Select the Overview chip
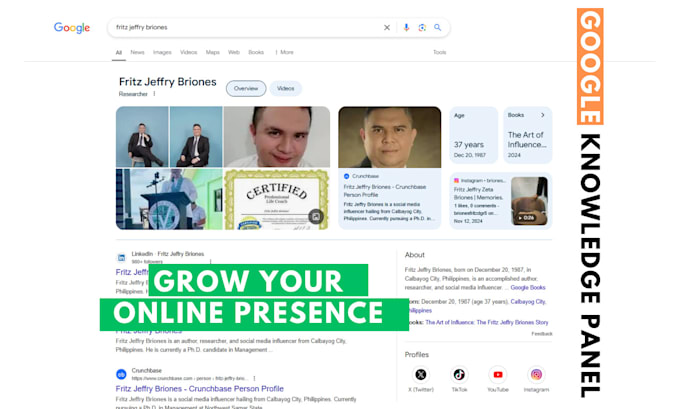The image size is (680, 409). pos(246,88)
